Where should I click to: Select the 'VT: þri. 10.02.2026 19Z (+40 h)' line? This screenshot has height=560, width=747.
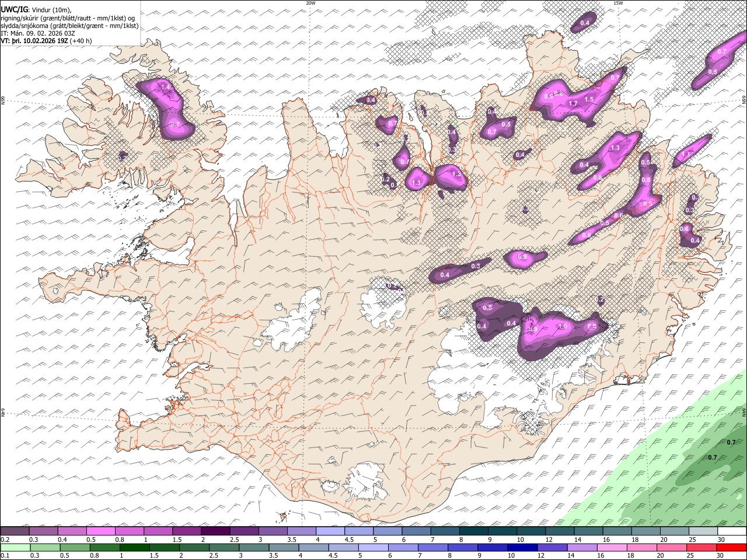click(46, 41)
